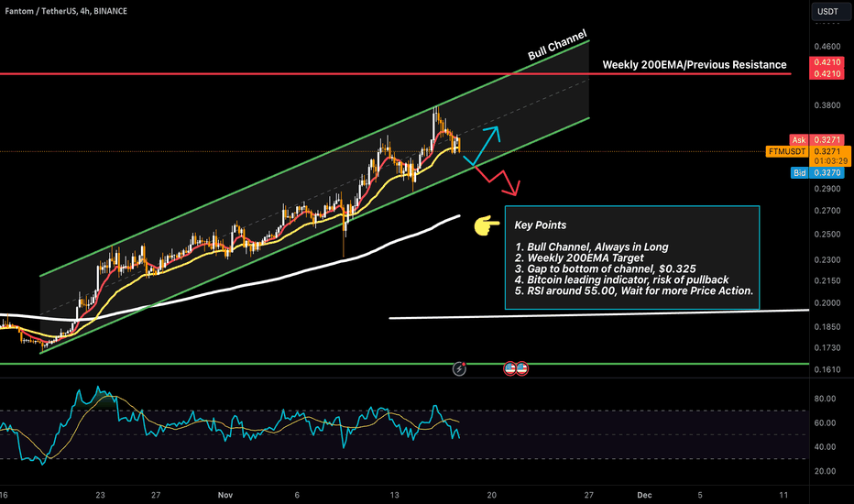
Task: Click the Dec date label on time axis
Action: (644, 495)
